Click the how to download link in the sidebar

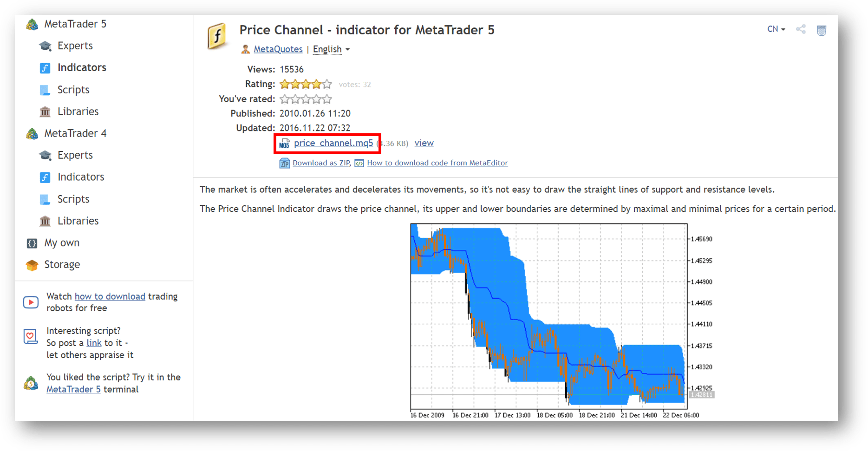coord(110,297)
